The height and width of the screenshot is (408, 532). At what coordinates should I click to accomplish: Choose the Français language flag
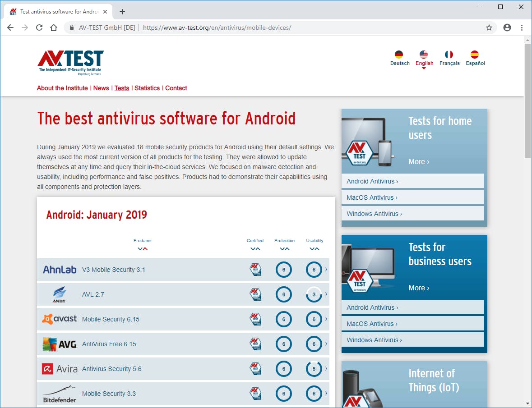coord(449,54)
